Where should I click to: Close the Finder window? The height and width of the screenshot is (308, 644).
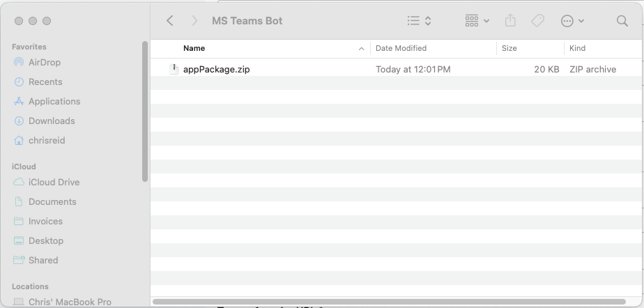[x=19, y=21]
